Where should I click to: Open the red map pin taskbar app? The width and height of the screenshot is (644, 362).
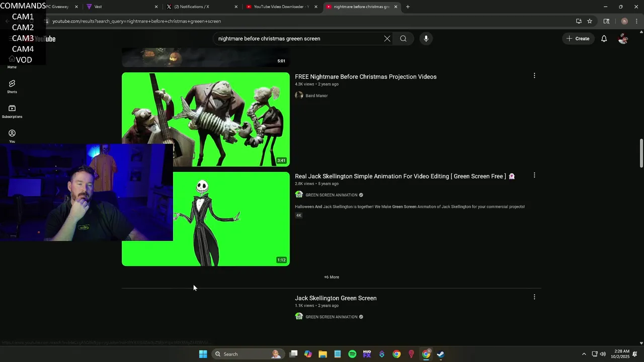coord(411,354)
